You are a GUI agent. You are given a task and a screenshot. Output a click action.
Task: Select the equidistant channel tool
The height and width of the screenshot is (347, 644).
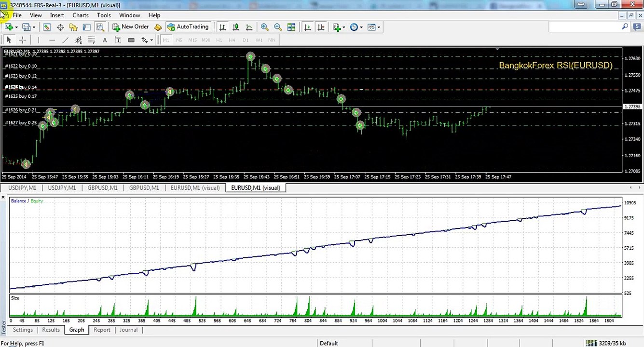tap(78, 40)
